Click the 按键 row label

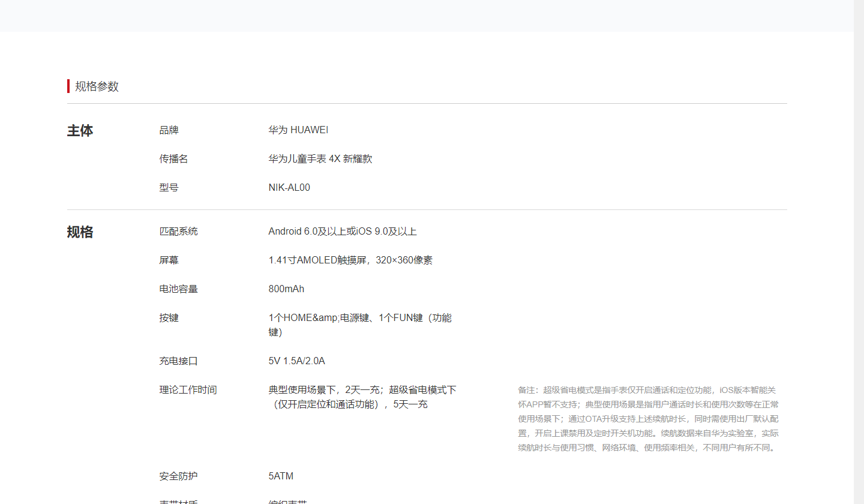(x=169, y=318)
